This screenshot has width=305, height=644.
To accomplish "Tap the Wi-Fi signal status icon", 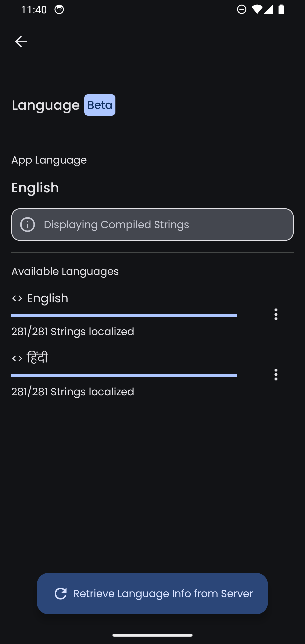I will (256, 10).
